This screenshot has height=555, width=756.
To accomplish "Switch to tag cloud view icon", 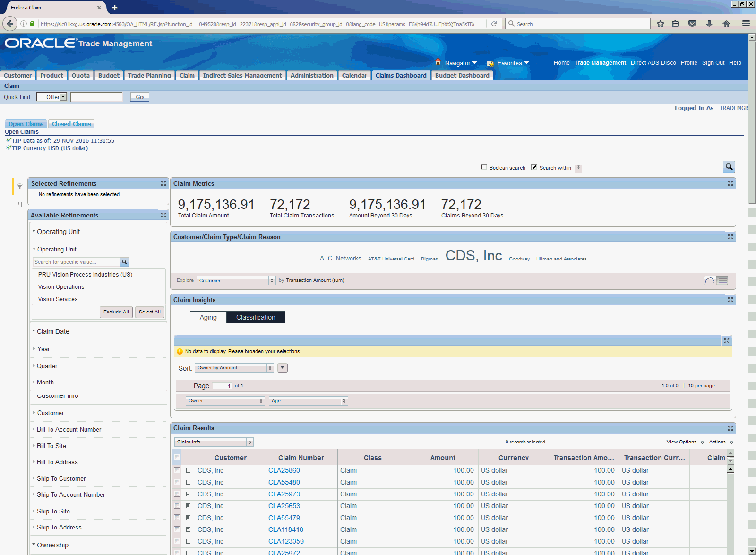I will point(710,280).
